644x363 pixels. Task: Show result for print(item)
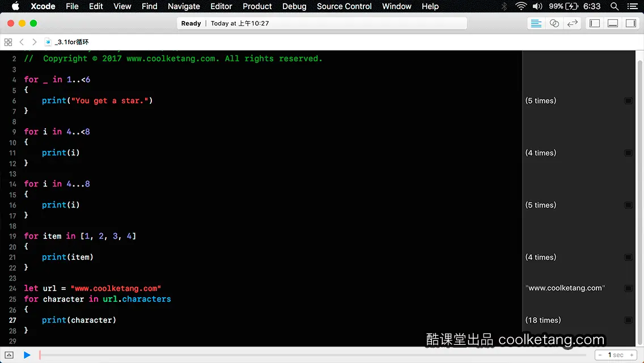[628, 258]
